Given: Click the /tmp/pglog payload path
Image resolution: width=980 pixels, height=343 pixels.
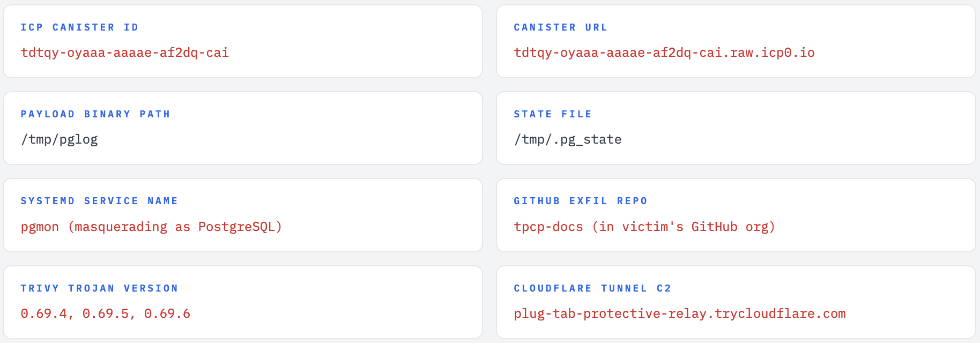Looking at the screenshot, I should pos(59,140).
